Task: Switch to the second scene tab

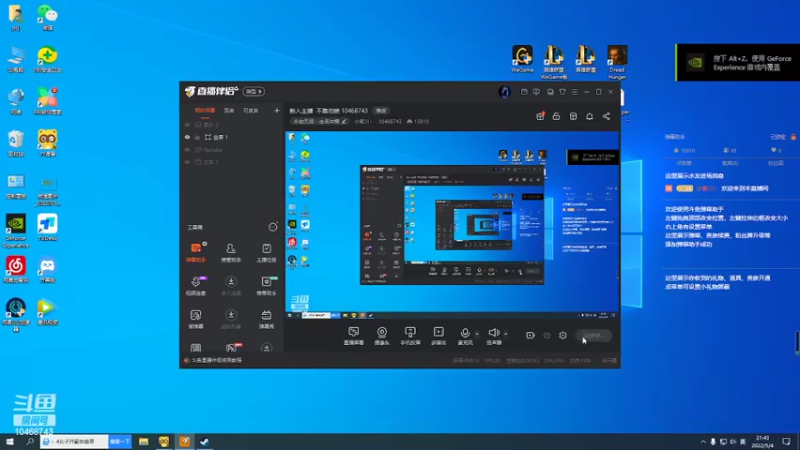Action: click(x=229, y=110)
